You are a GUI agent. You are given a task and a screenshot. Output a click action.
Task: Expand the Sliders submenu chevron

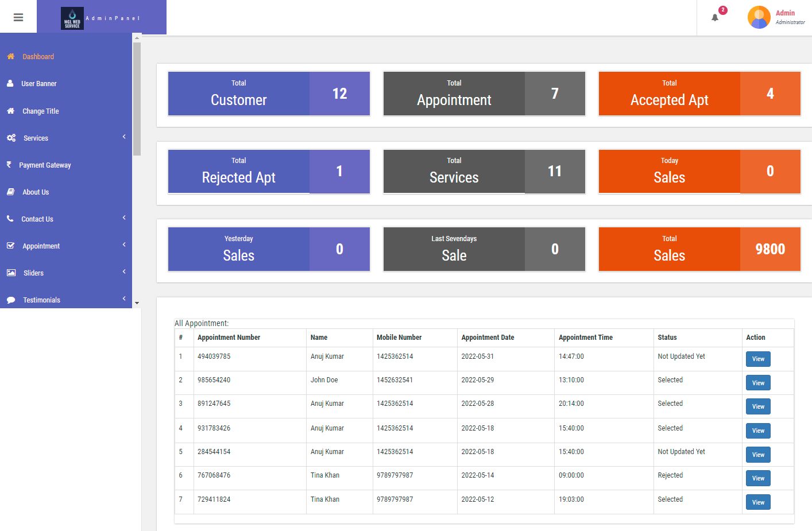123,272
